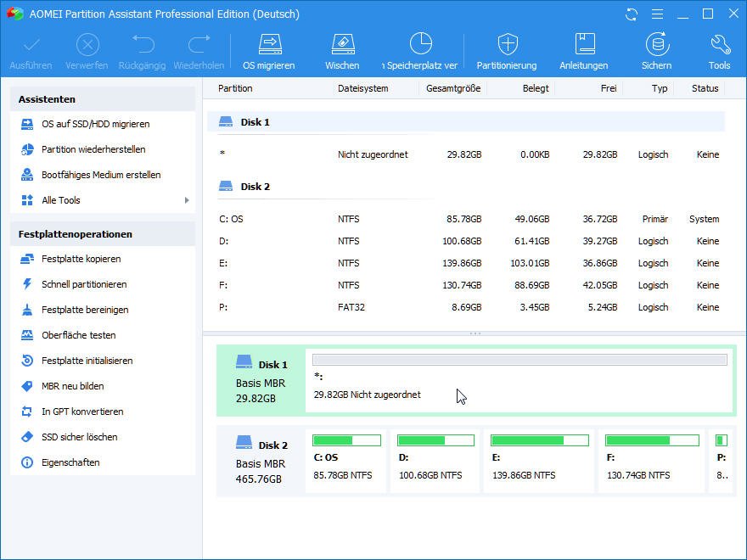Select the unallocated 29.82GB Disk 1 block
Screen dimensions: 747x560
(520, 381)
